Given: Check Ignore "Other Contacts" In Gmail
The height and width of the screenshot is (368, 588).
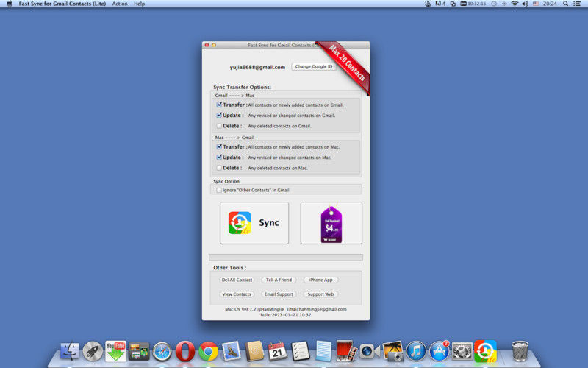Looking at the screenshot, I should pyautogui.click(x=219, y=191).
